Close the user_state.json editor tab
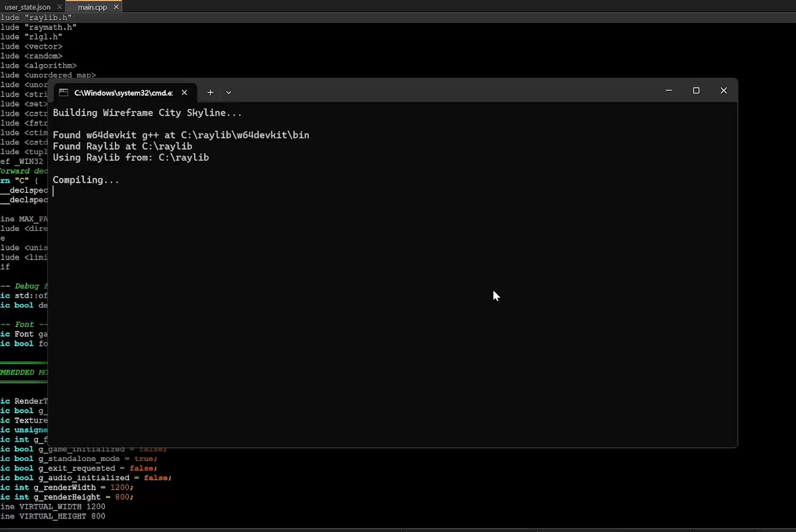Screen dimensions: 796x532 60,7
